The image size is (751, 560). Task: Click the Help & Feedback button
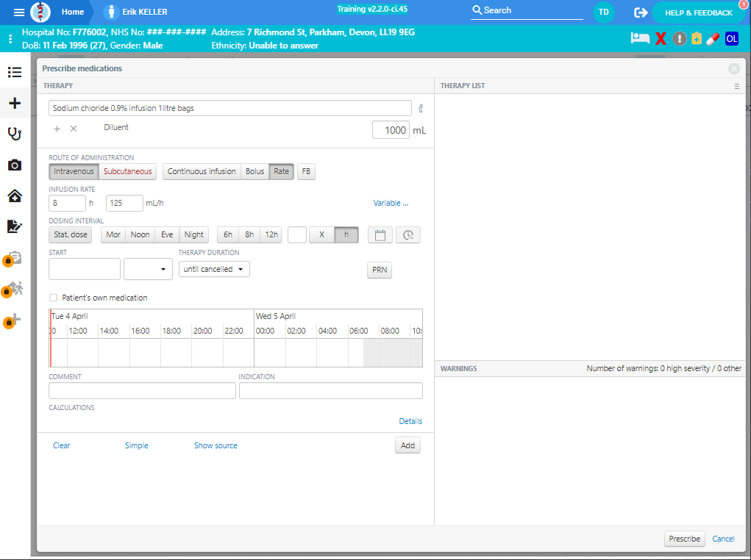699,13
